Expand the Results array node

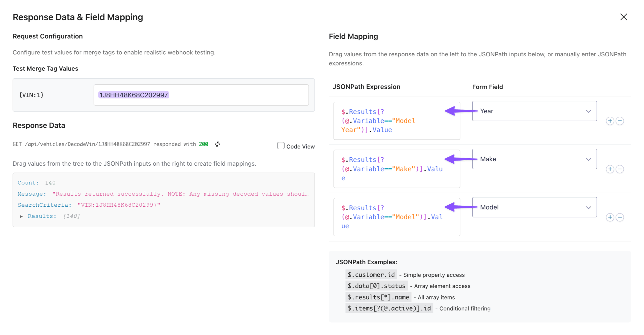[21, 216]
